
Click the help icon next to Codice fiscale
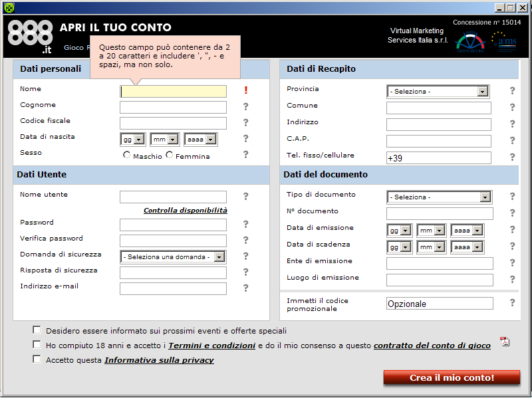tap(245, 122)
